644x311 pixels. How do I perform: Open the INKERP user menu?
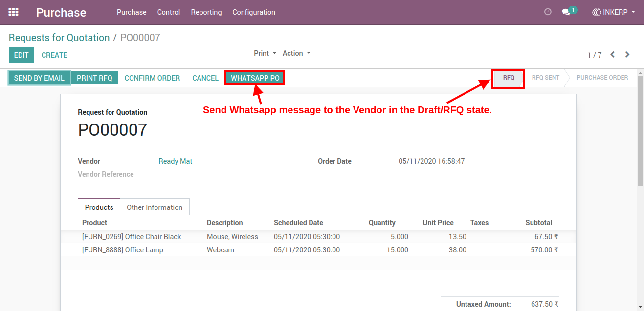[x=614, y=12]
